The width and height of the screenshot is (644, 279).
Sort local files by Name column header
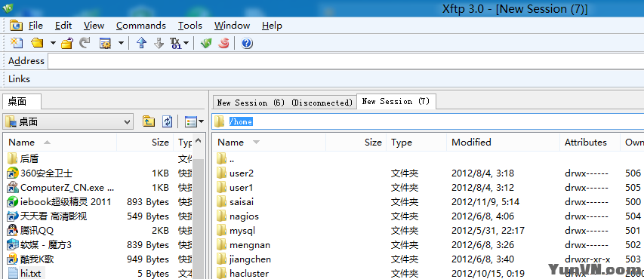coord(60,143)
